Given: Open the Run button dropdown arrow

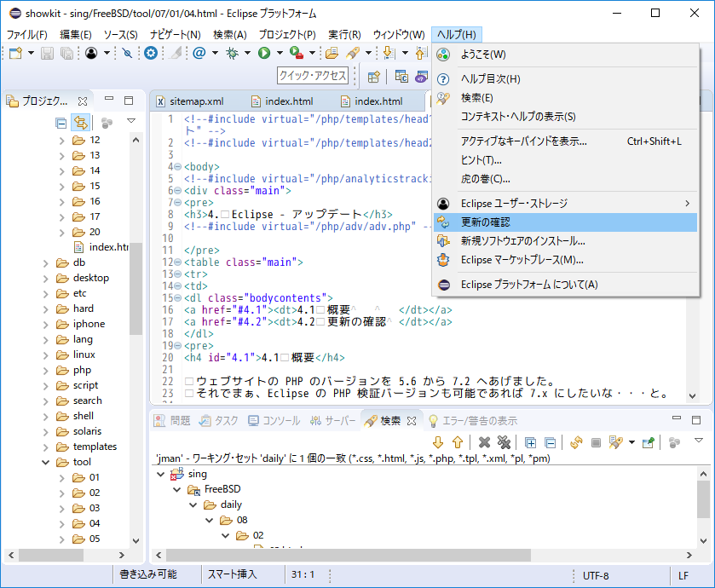Looking at the screenshot, I should 280,54.
